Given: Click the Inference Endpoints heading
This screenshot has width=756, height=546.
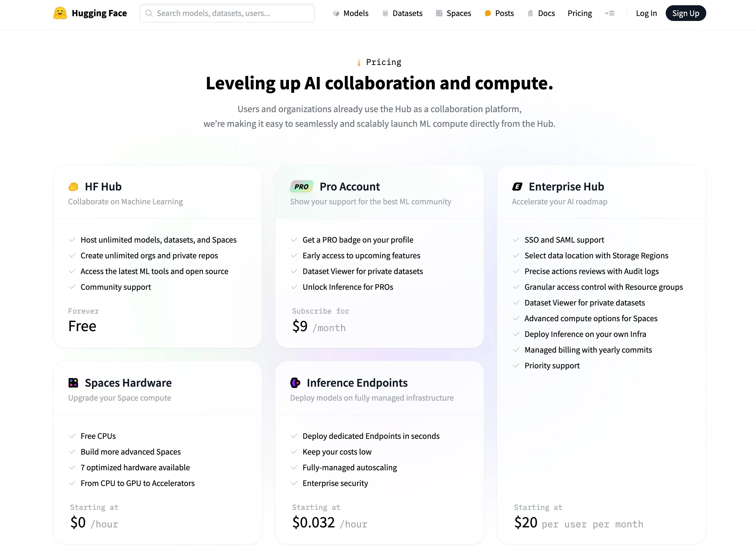Looking at the screenshot, I should [x=357, y=383].
